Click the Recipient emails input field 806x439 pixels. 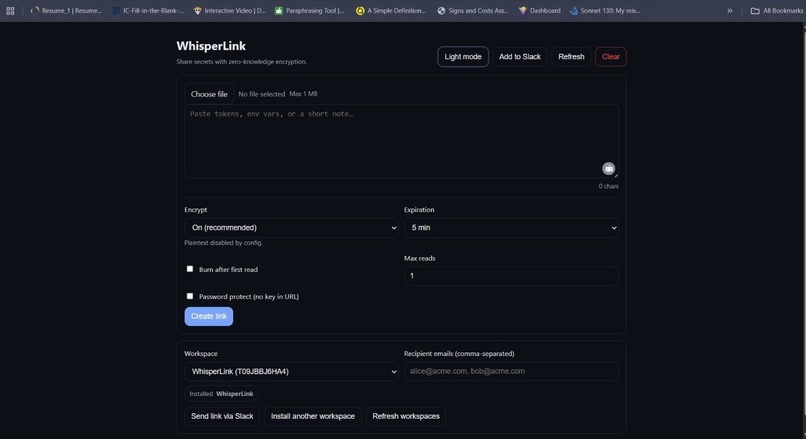tap(511, 371)
